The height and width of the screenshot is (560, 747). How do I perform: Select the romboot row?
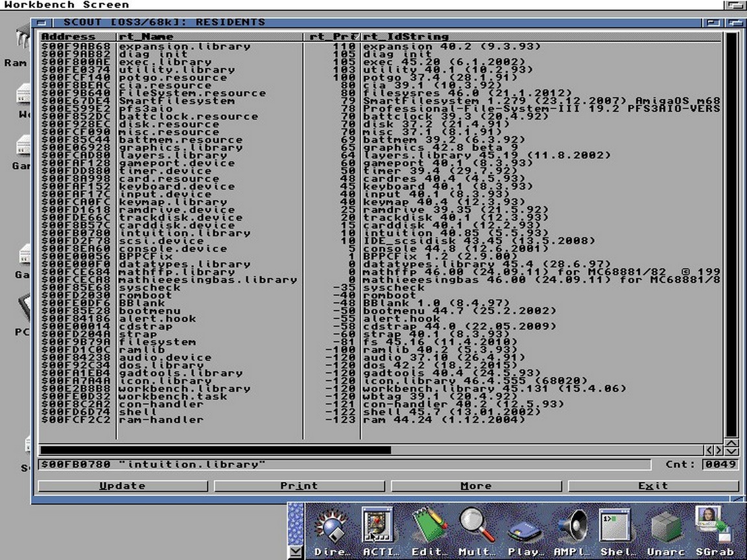pos(380,296)
